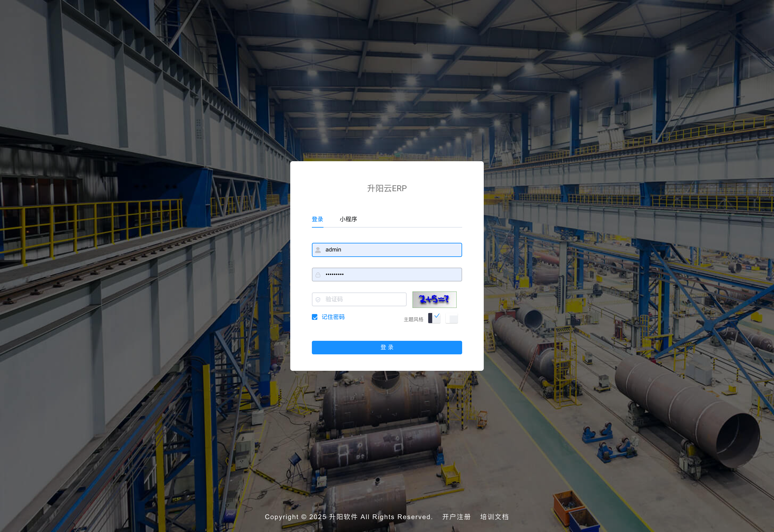This screenshot has height=532, width=774.
Task: Switch to the 小程序 tab
Action: pos(348,219)
